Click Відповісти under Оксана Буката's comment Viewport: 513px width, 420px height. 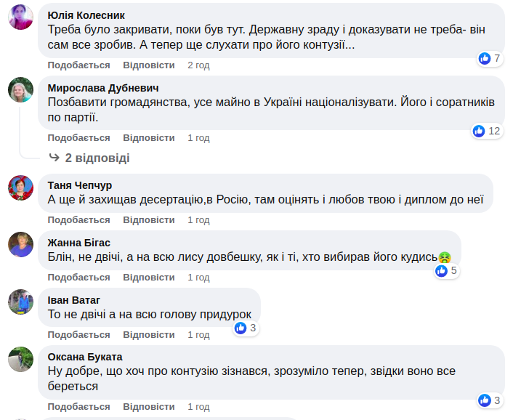[149, 407]
